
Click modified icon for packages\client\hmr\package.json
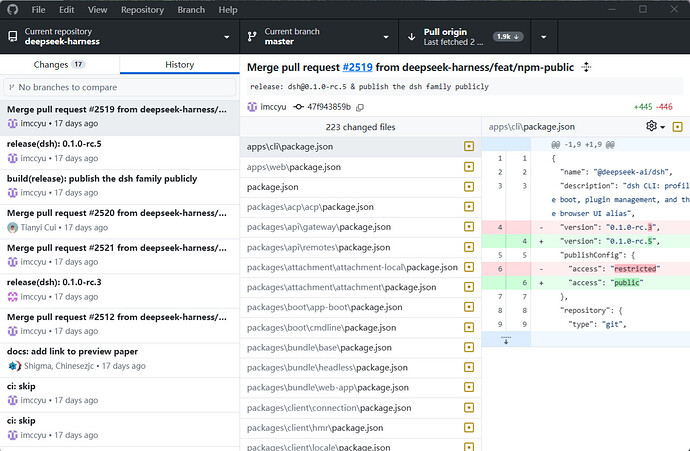tap(469, 428)
